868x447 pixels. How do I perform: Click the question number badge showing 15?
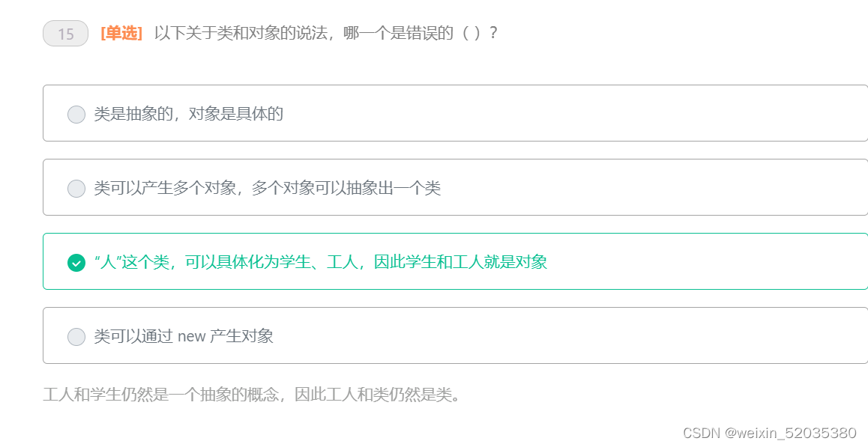pos(65,34)
